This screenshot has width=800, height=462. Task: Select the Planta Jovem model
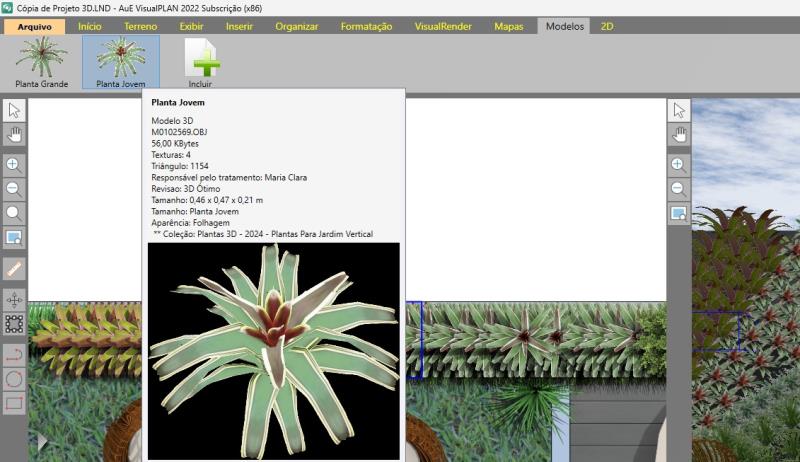click(x=121, y=62)
